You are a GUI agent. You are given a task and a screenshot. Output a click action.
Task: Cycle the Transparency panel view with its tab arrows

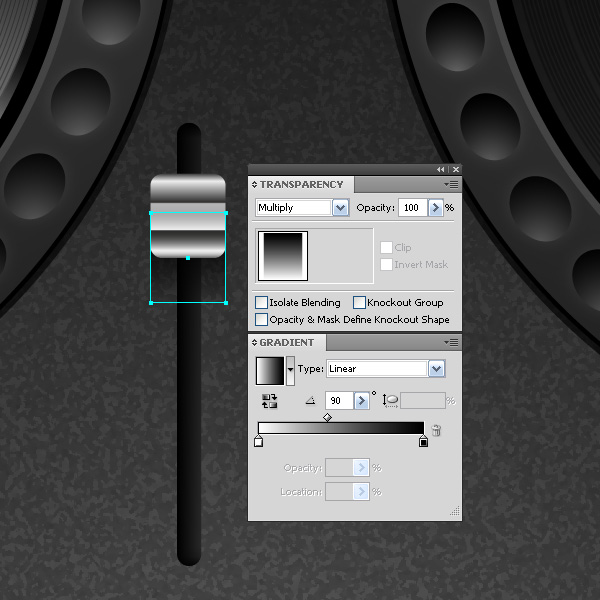tap(254, 185)
